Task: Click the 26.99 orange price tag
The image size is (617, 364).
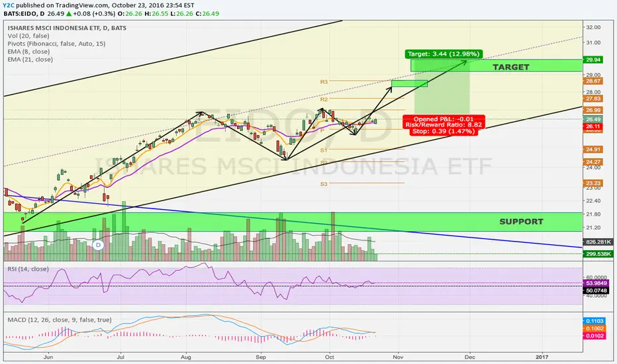Action: click(x=593, y=110)
